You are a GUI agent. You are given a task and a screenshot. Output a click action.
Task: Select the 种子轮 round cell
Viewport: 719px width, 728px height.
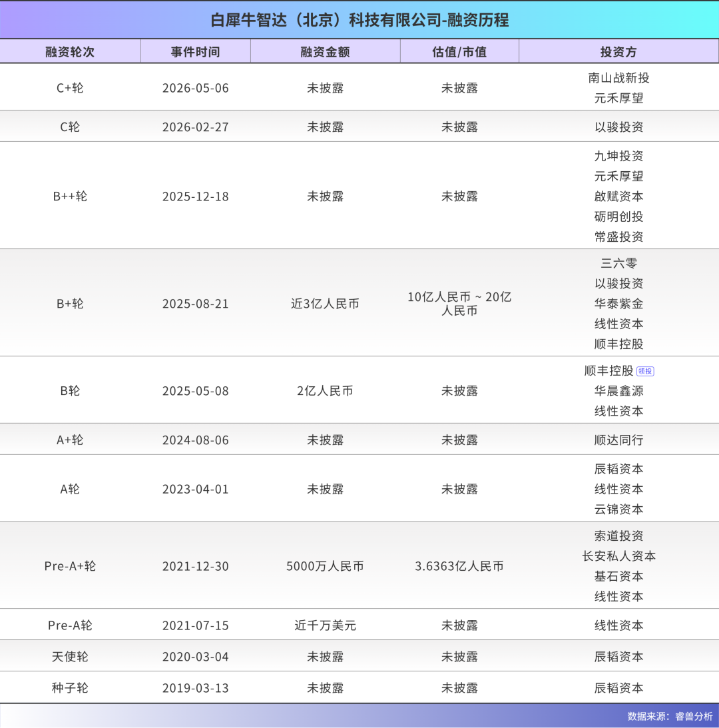pos(70,687)
